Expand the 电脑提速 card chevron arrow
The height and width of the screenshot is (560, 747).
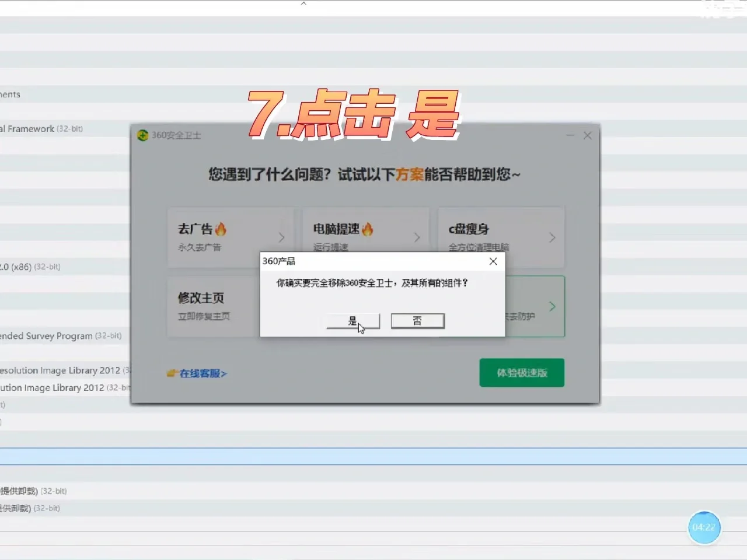[x=417, y=237]
